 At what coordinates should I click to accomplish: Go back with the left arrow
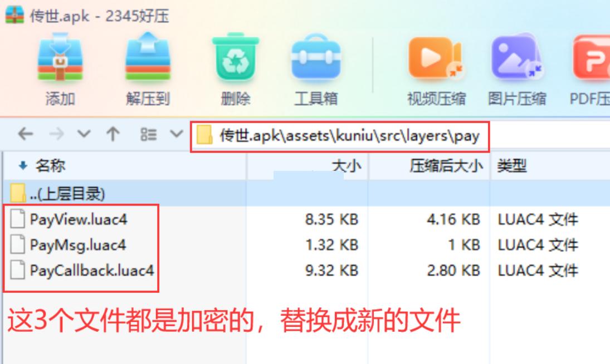[26, 134]
